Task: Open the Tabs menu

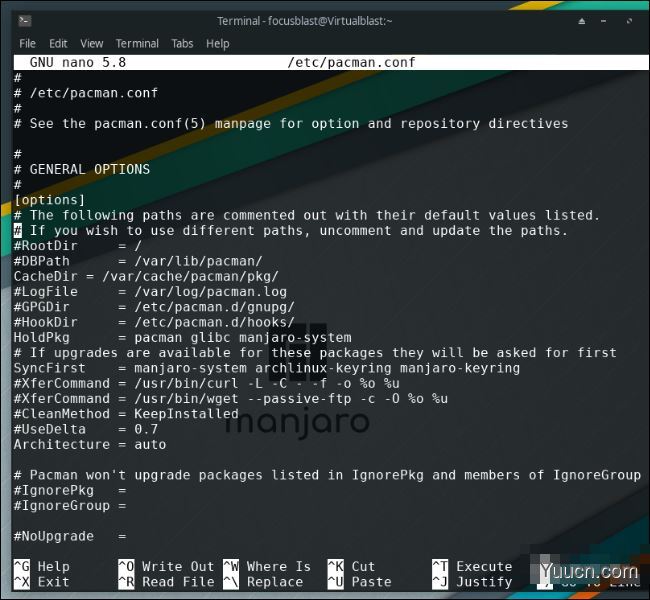Action: (182, 44)
